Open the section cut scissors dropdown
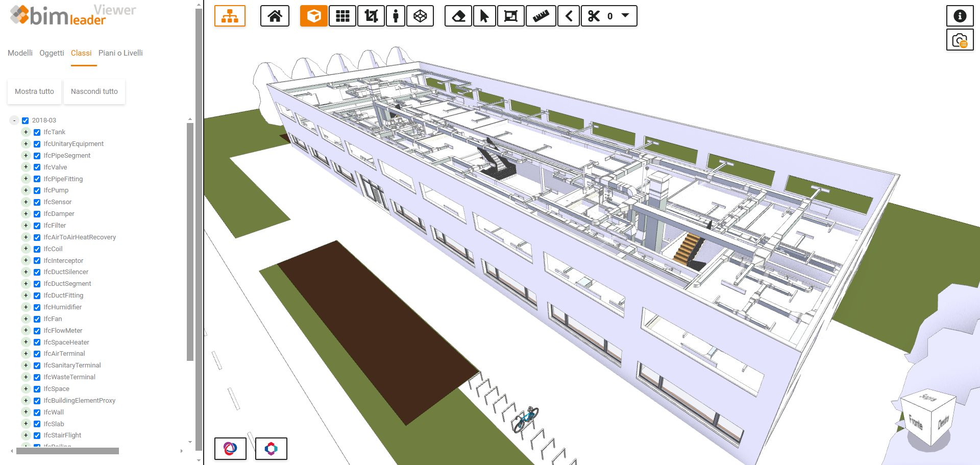Image resolution: width=980 pixels, height=465 pixels. 625,16
